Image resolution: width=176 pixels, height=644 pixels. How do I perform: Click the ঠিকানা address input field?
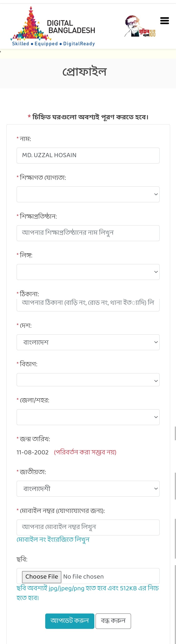point(88,305)
